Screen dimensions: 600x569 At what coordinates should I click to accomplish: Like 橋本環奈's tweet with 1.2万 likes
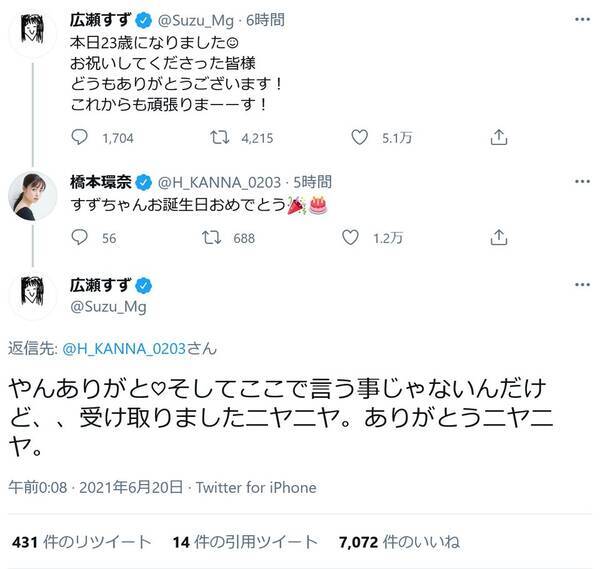click(x=350, y=237)
